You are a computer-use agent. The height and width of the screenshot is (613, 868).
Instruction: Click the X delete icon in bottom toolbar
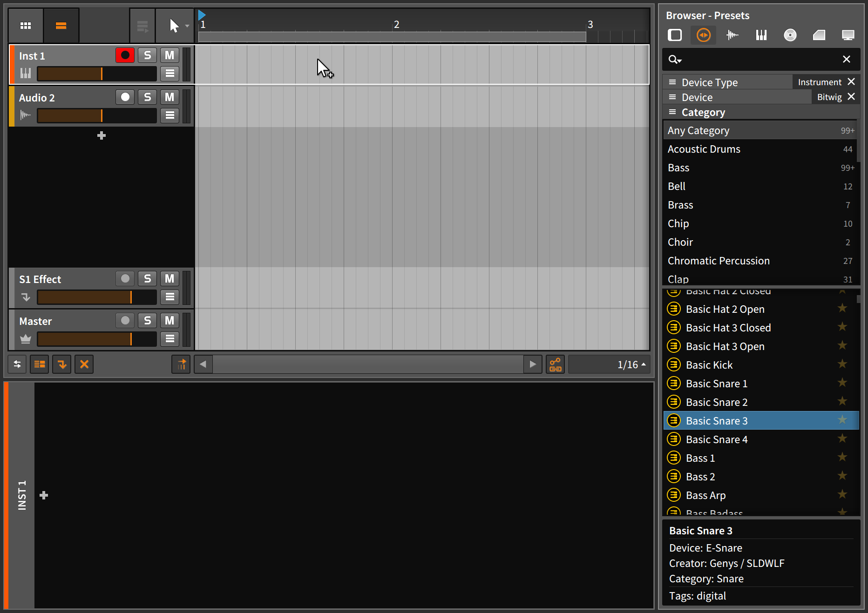tap(84, 364)
